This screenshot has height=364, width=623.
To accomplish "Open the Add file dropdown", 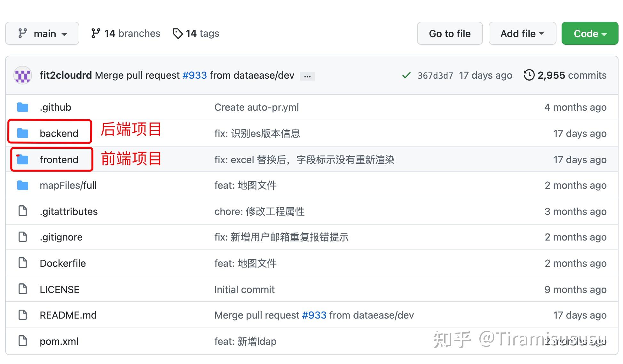I will tap(522, 33).
